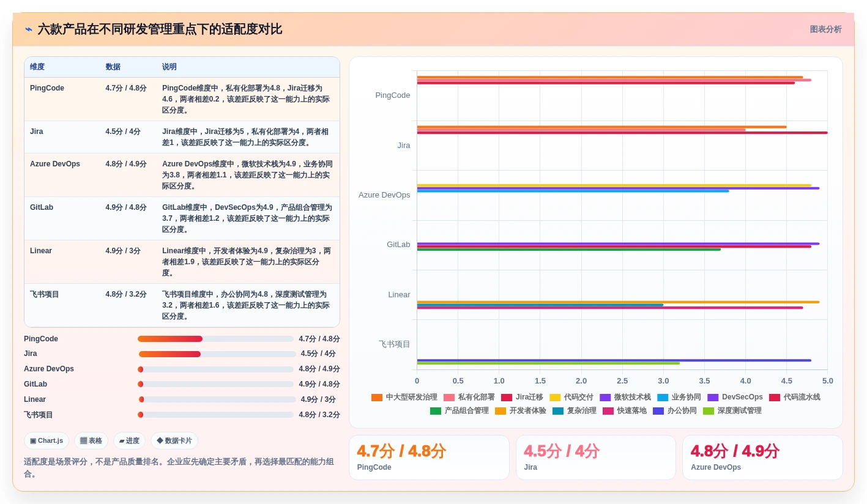This screenshot has width=867, height=504.
Task: Open the PingCode 4.7分 / 4.8分 data card
Action: tap(429, 458)
